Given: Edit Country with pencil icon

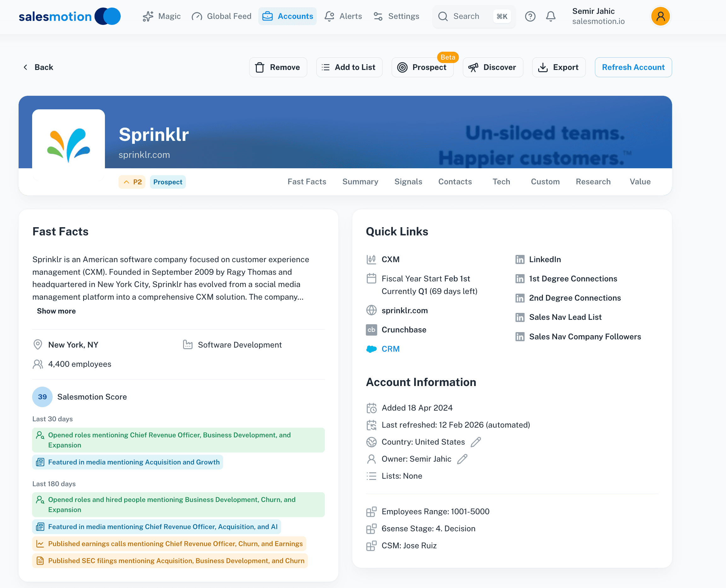Looking at the screenshot, I should 476,442.
